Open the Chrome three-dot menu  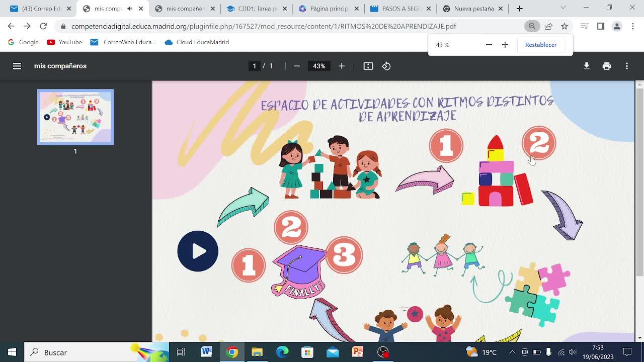632,26
